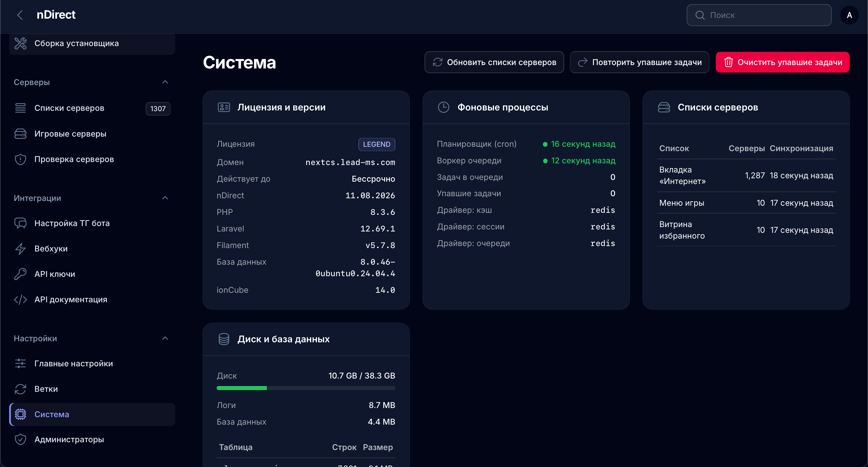
Task: Select Вебхуки in the sidebar
Action: 92,249
